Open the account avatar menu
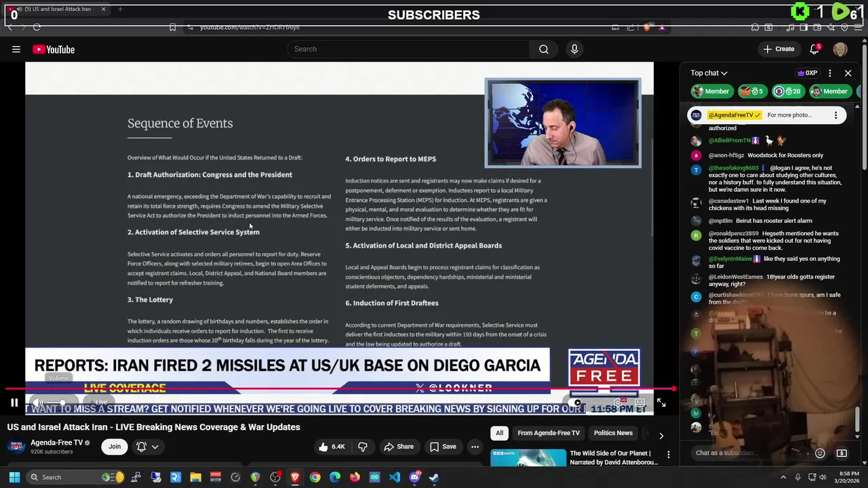 coord(840,49)
